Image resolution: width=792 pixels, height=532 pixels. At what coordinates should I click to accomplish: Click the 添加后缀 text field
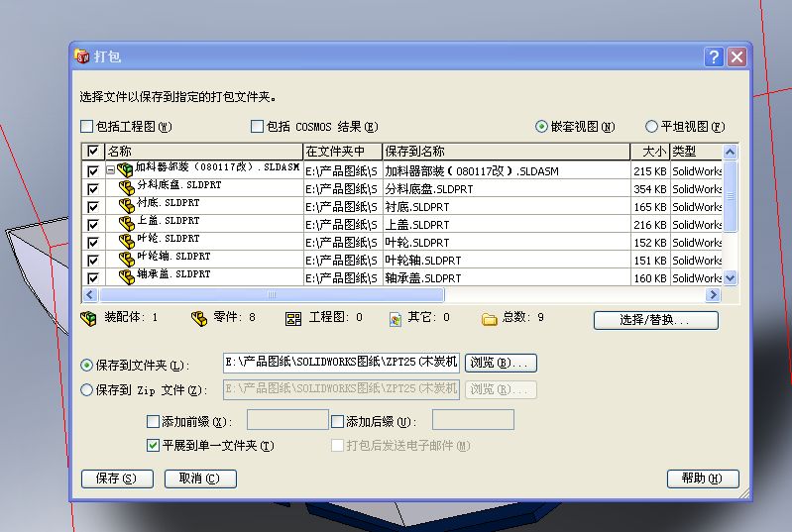473,420
